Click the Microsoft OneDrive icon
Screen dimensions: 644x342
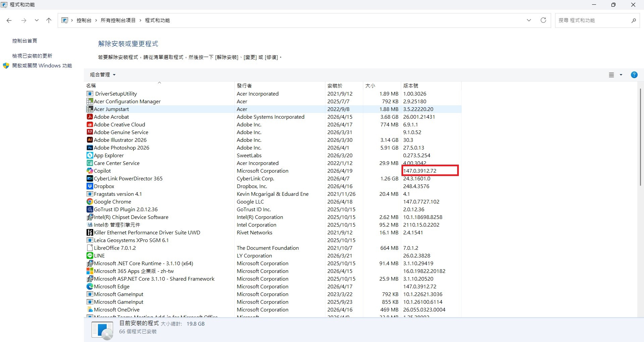click(x=90, y=309)
